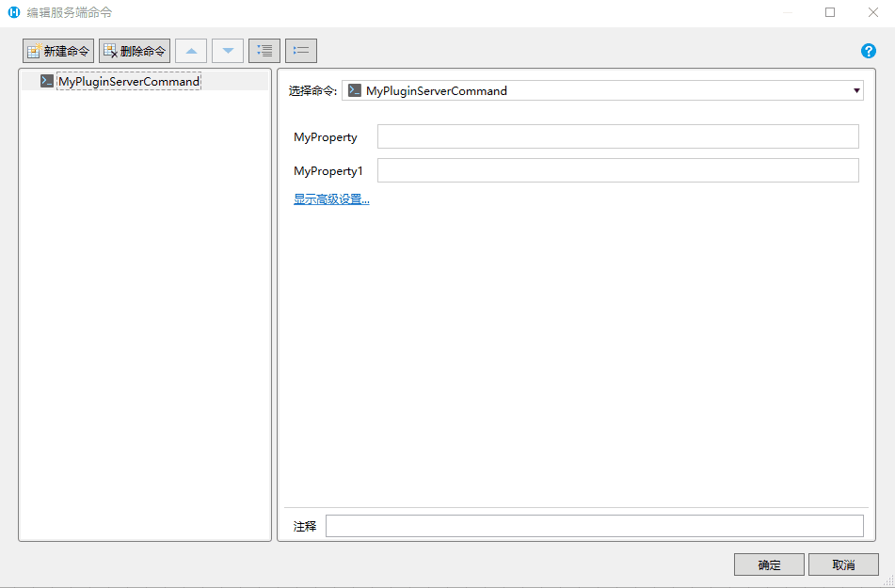895x588 pixels.
Task: Click the 新建命令 button
Action: (x=58, y=51)
